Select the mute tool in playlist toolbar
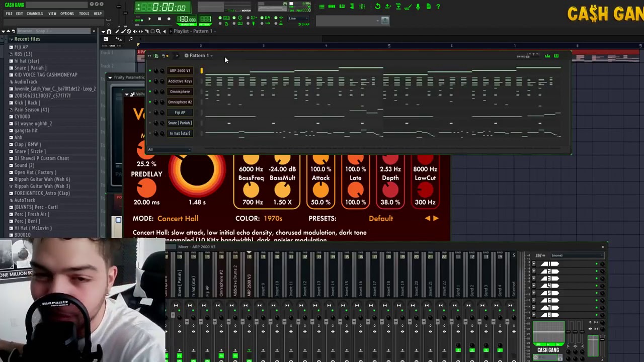 134,31
